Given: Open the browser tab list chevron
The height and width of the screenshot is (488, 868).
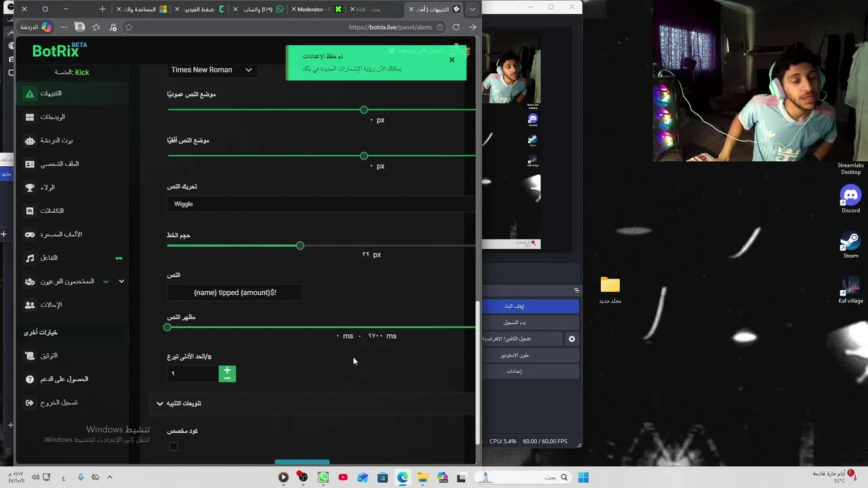Looking at the screenshot, I should [x=472, y=9].
